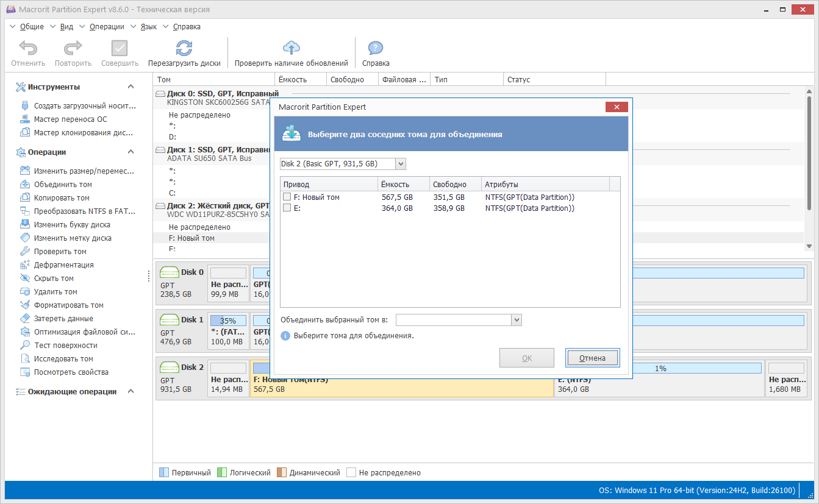Open the Операции menu in menu bar

(107, 27)
